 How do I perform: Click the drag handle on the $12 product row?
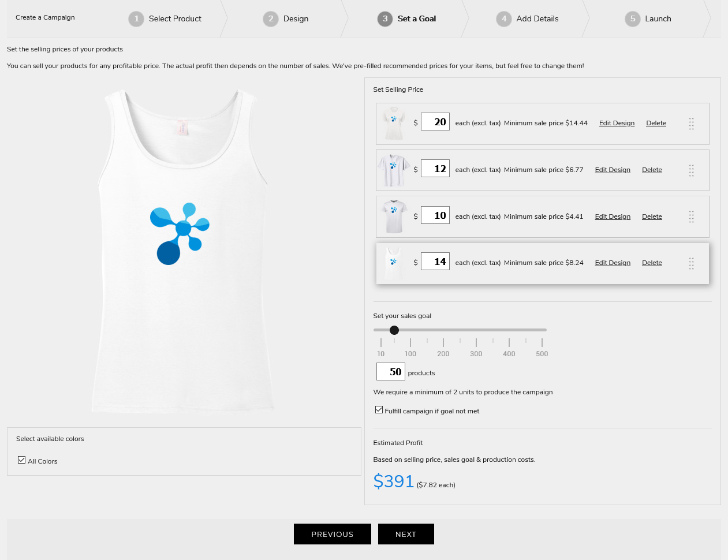click(691, 170)
